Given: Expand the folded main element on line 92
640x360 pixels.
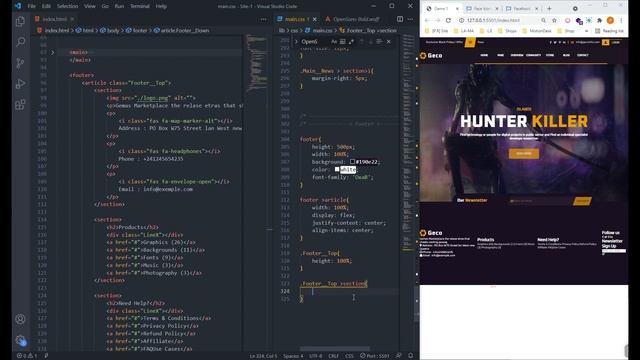Looking at the screenshot, I should click(52, 52).
